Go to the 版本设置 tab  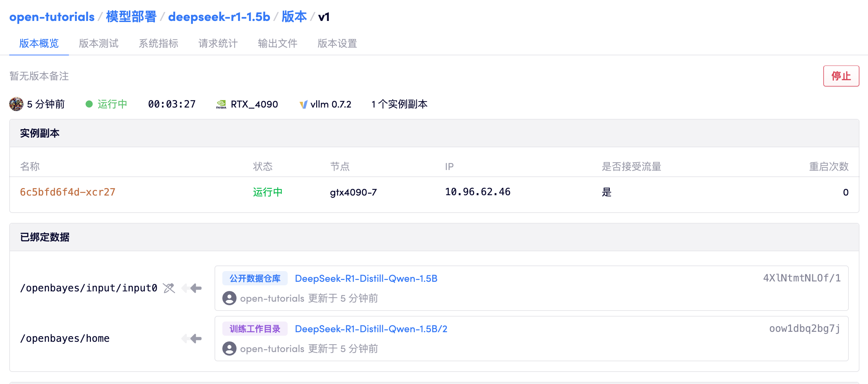tap(337, 43)
